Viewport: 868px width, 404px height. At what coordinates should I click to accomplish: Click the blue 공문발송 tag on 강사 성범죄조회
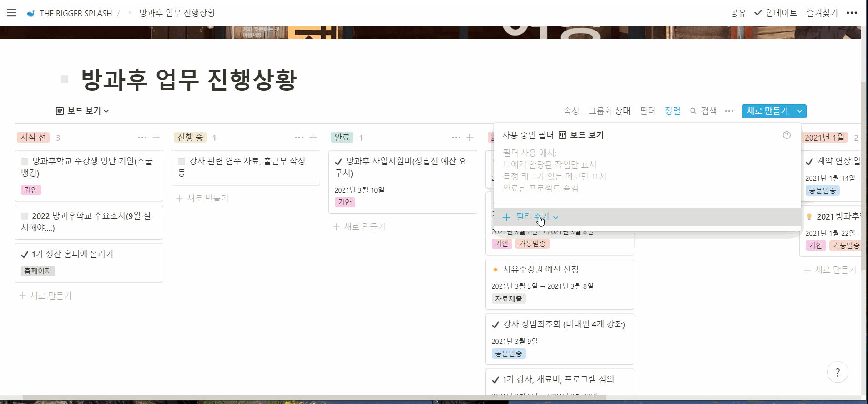click(x=509, y=353)
